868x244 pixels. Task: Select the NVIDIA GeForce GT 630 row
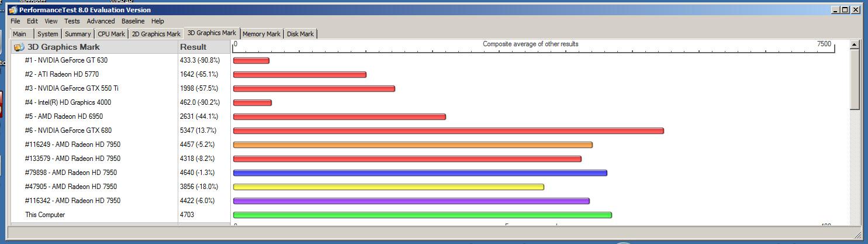[66, 60]
